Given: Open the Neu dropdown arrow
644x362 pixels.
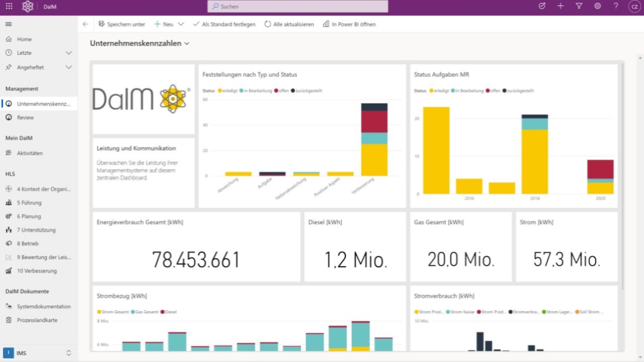Looking at the screenshot, I should 181,24.
